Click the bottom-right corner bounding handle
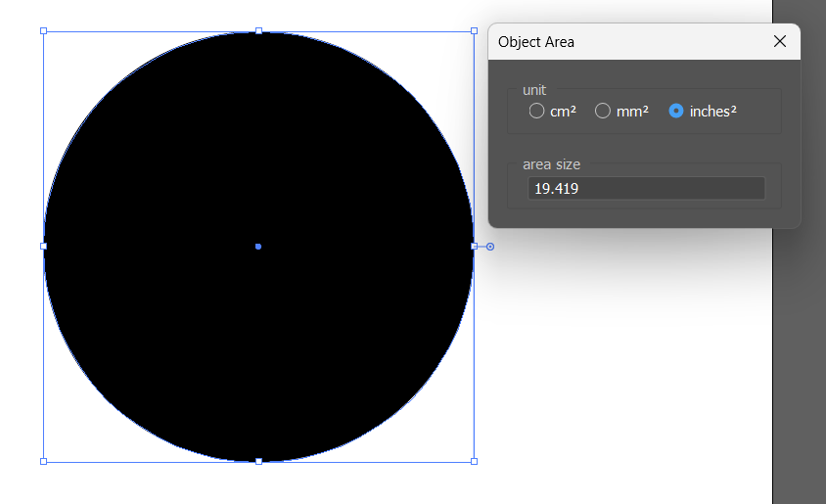The image size is (826, 504). click(474, 461)
